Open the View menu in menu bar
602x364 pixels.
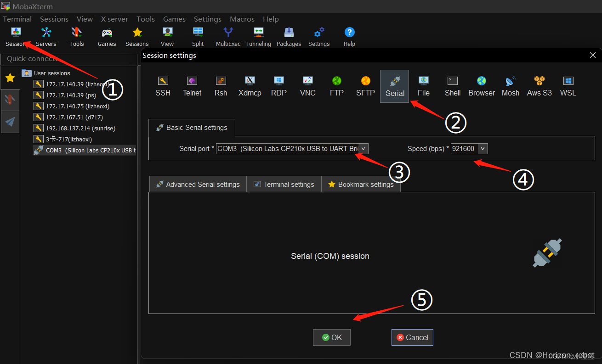pos(85,19)
